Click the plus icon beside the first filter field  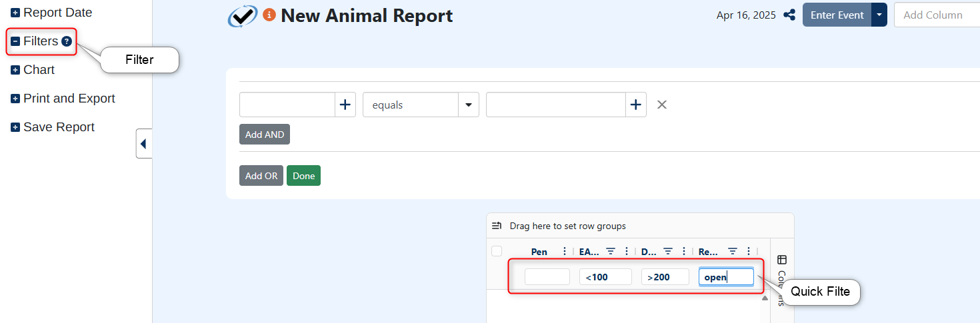[x=345, y=105]
